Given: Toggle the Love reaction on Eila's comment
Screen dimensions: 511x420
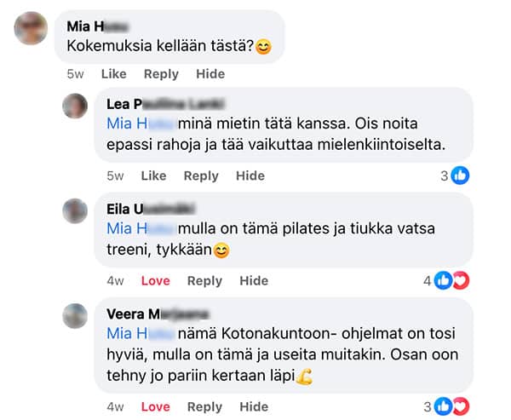Looking at the screenshot, I should (x=156, y=280).
